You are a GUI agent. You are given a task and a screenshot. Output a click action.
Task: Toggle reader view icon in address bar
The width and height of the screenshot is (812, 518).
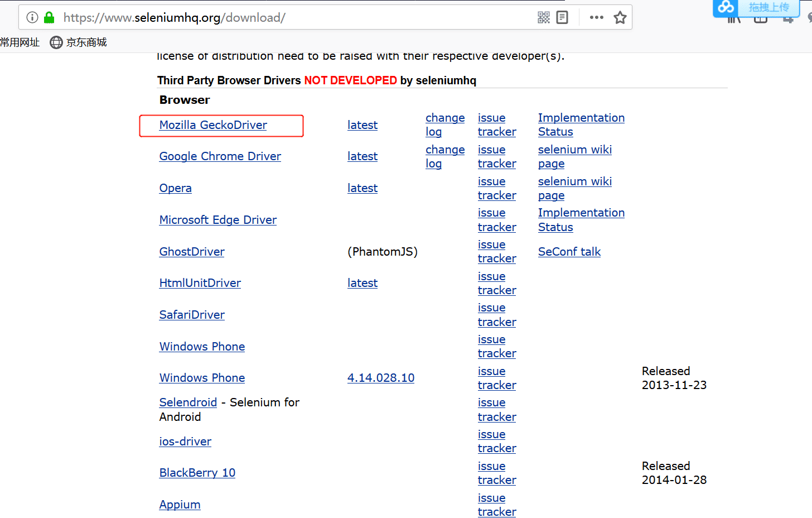click(562, 17)
